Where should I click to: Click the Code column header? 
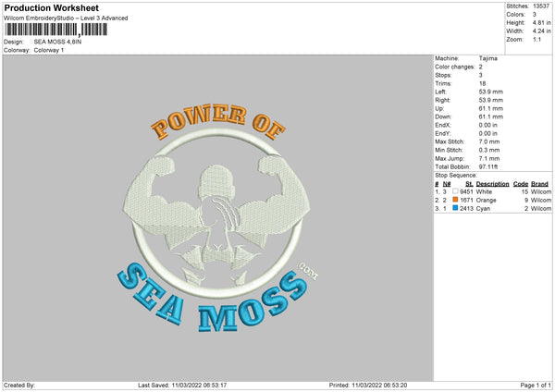click(x=520, y=184)
